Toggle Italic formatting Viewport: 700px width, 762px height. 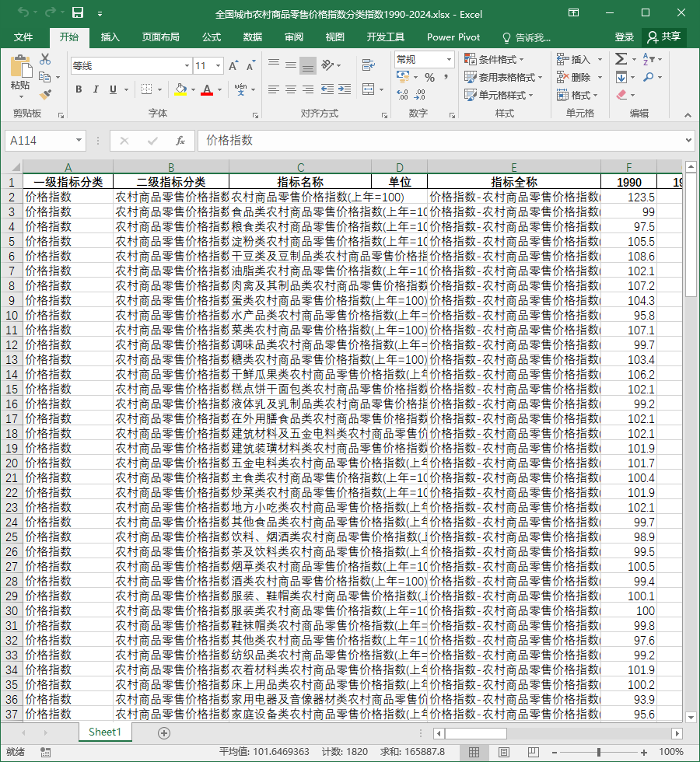point(96,89)
